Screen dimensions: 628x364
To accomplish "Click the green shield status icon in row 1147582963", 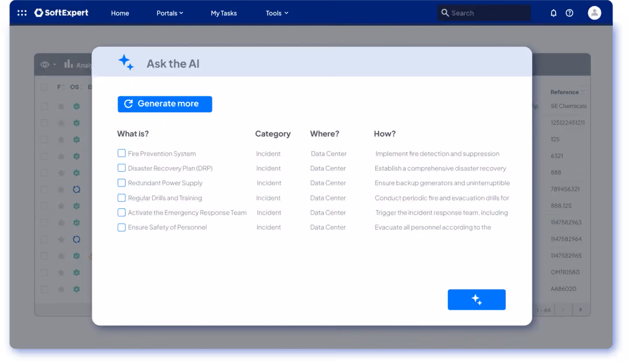I will tap(77, 223).
